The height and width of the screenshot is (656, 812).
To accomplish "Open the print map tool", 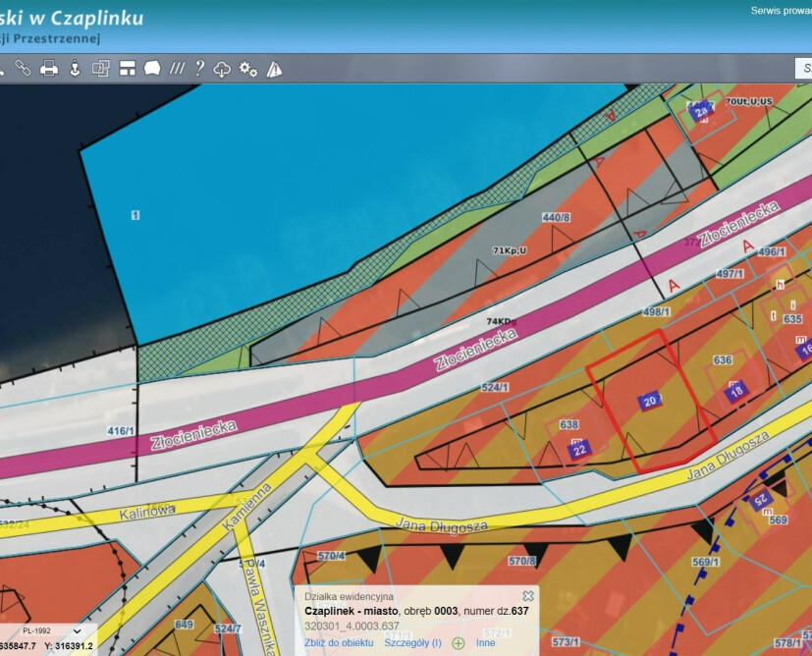I will (49, 69).
